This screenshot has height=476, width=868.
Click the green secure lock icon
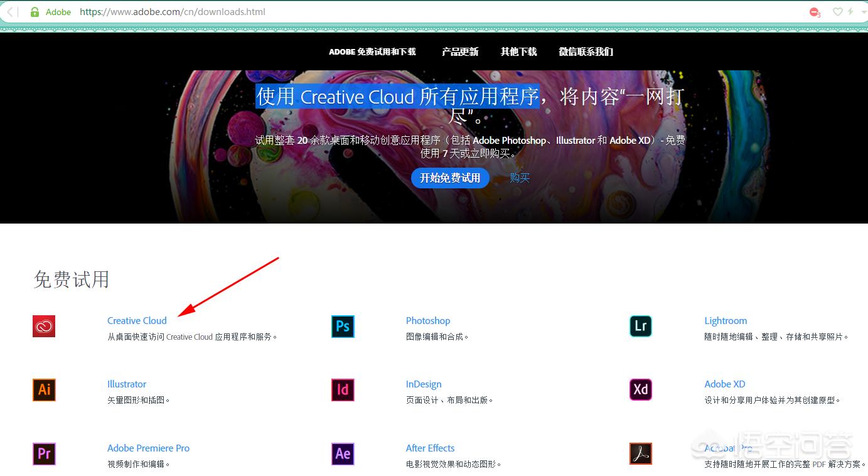tap(35, 12)
